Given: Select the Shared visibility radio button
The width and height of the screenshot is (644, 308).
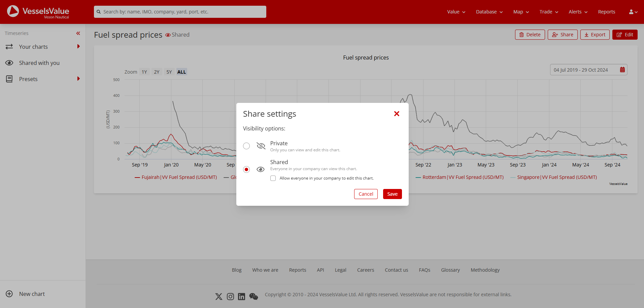Looking at the screenshot, I should point(246,169).
